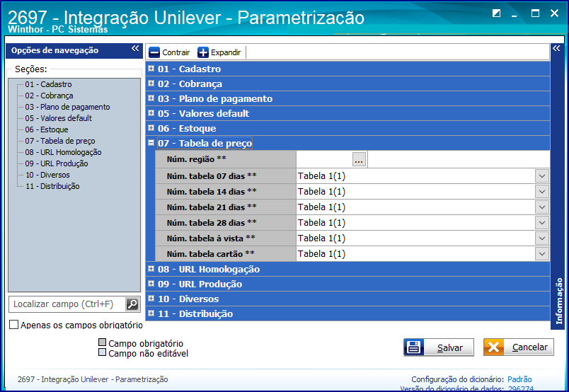Expand the 09 - URL Produção section
This screenshot has height=392, width=569.
tap(151, 284)
